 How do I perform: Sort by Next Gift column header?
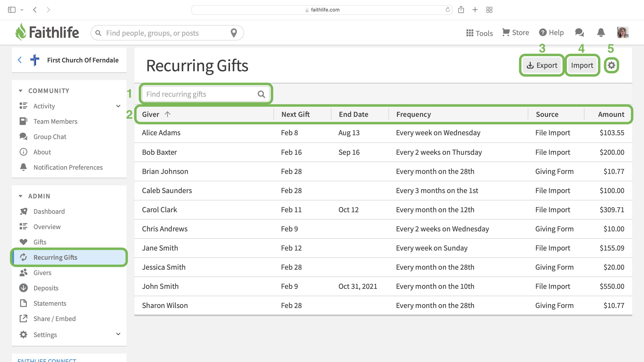[x=296, y=114]
